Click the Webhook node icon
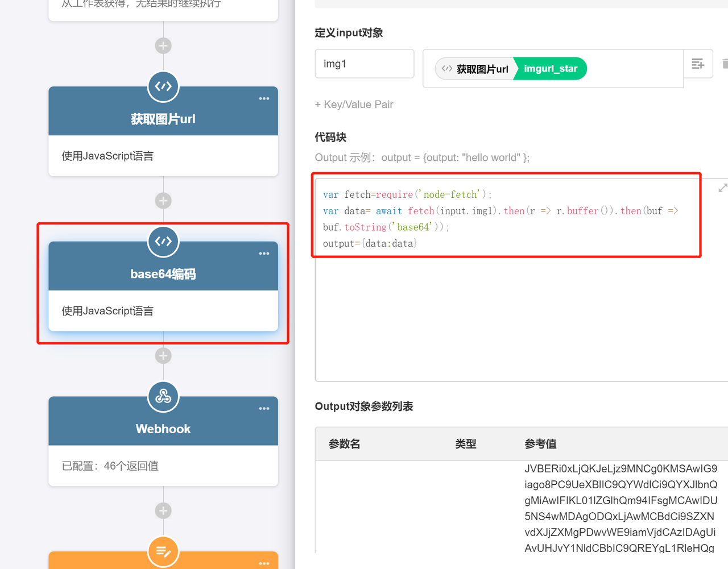 click(x=163, y=396)
